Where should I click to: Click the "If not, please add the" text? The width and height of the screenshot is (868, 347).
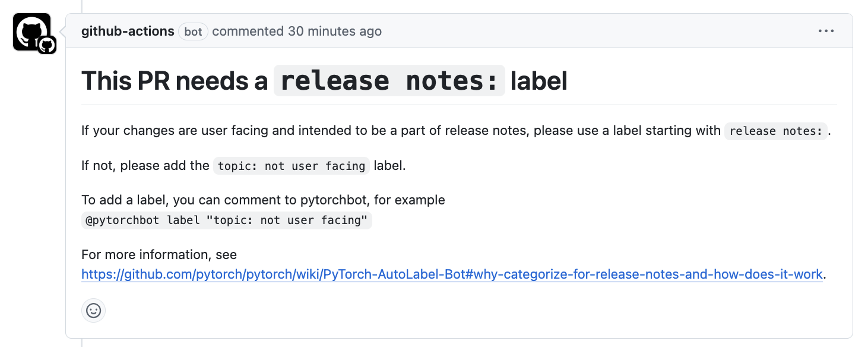(145, 166)
